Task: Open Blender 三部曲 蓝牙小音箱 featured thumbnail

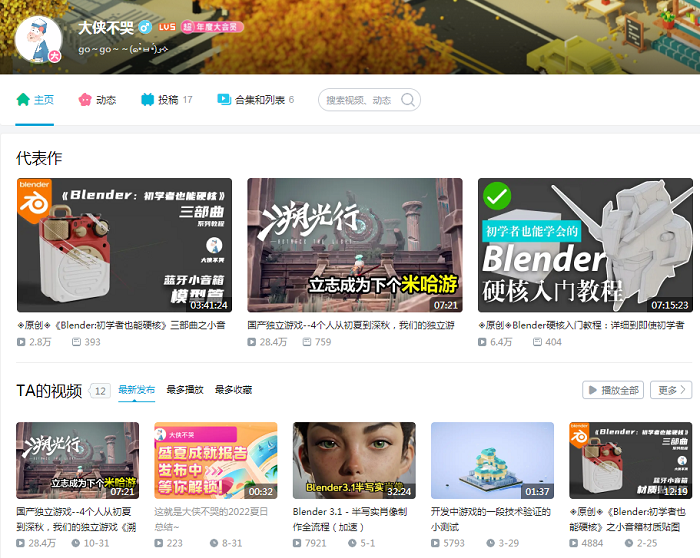Action: click(125, 245)
